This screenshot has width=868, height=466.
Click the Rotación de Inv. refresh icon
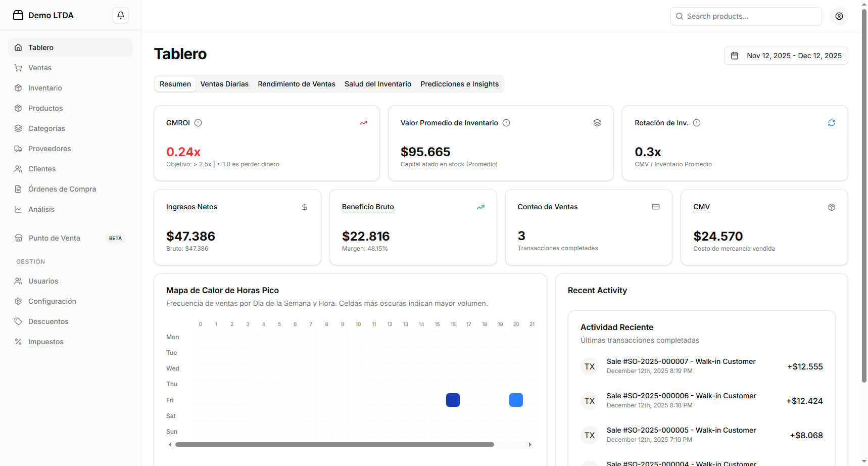coord(831,123)
